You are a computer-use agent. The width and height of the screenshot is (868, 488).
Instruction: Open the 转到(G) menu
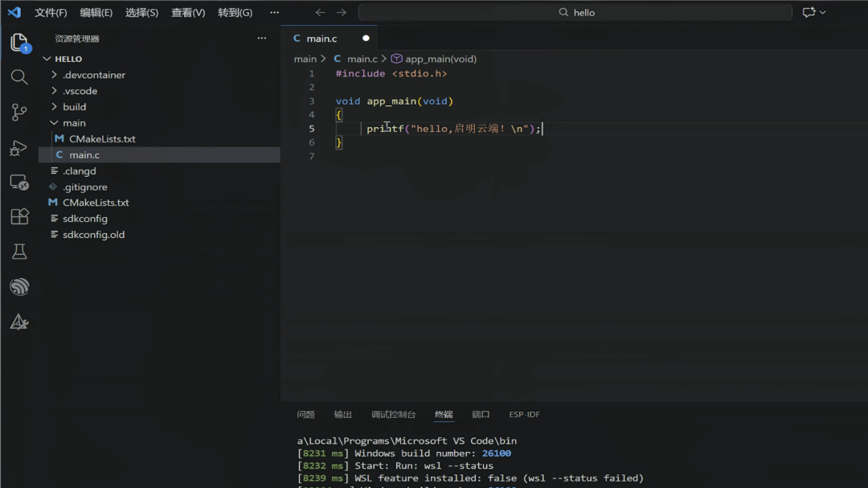coord(235,12)
